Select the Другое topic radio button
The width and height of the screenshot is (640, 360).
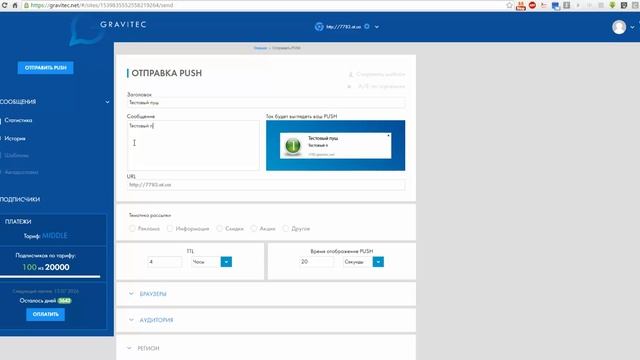coord(286,229)
